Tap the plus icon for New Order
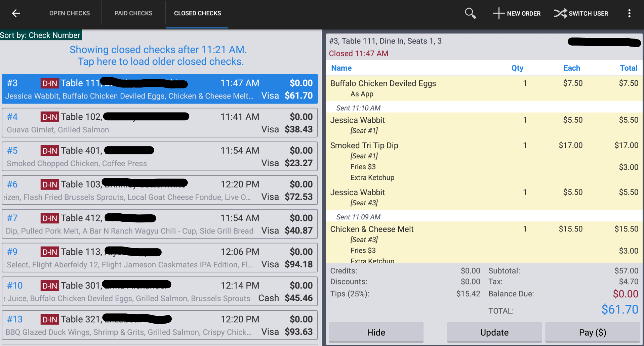The image size is (644, 346). [499, 13]
